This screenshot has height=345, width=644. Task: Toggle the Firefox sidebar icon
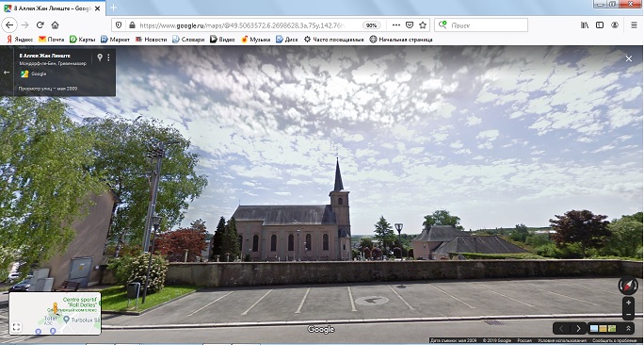pyautogui.click(x=600, y=25)
